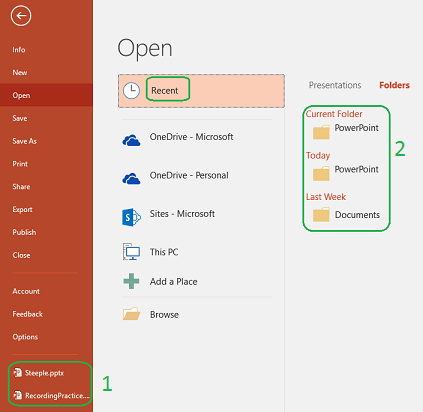Click the Recent clock icon
423x412 pixels.
[131, 91]
